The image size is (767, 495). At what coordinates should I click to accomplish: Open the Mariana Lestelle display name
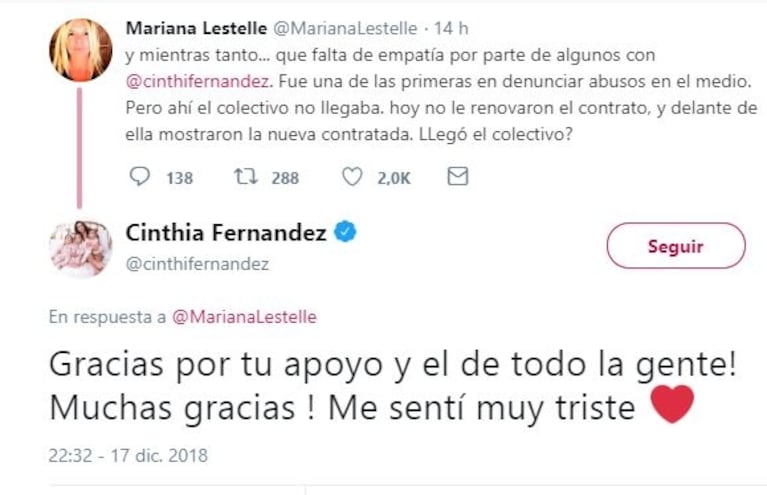click(188, 27)
